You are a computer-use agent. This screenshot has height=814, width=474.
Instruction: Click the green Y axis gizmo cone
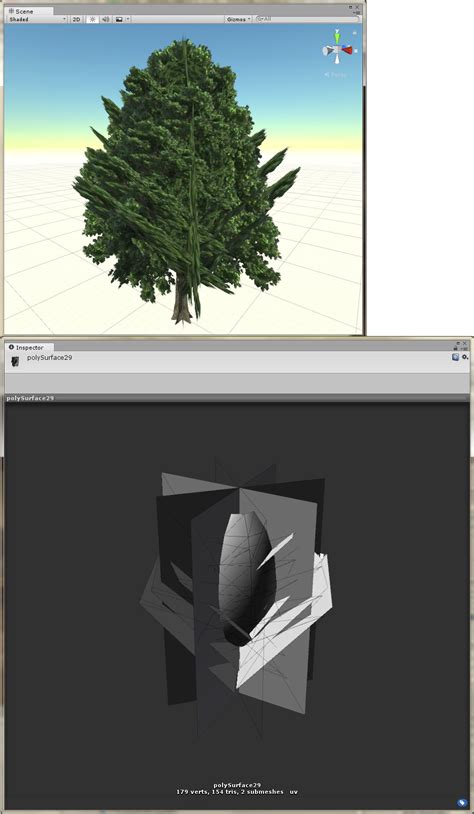[x=338, y=37]
